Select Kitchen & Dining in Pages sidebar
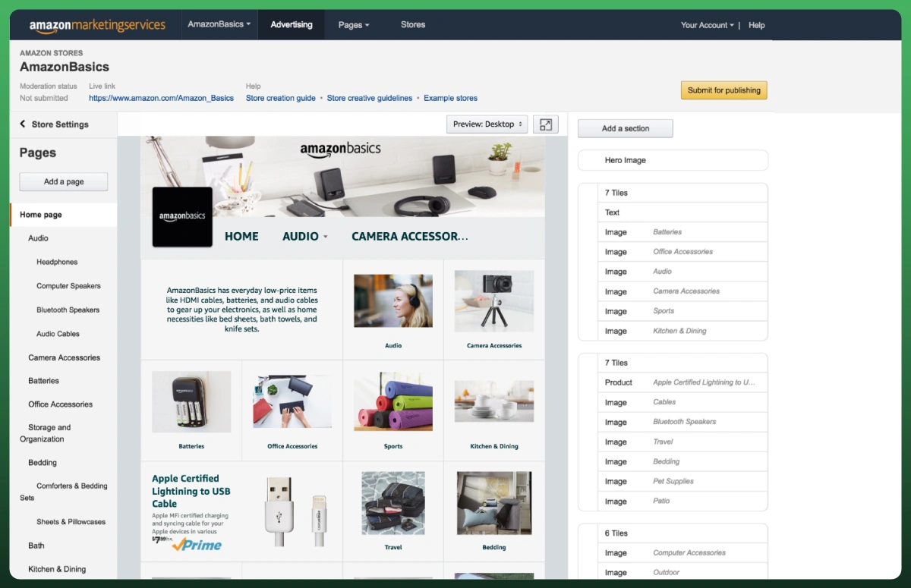Viewport: 911px width, 588px height. pos(57,569)
